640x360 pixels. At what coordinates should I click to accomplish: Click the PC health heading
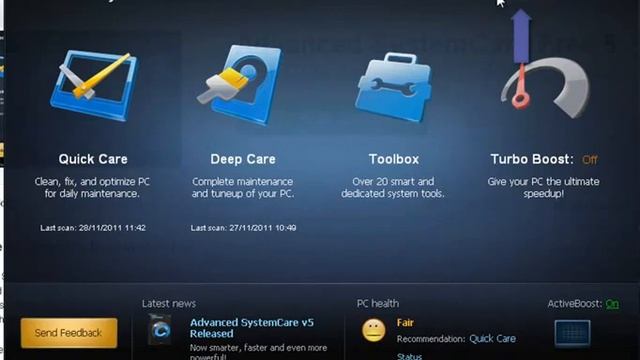(378, 304)
